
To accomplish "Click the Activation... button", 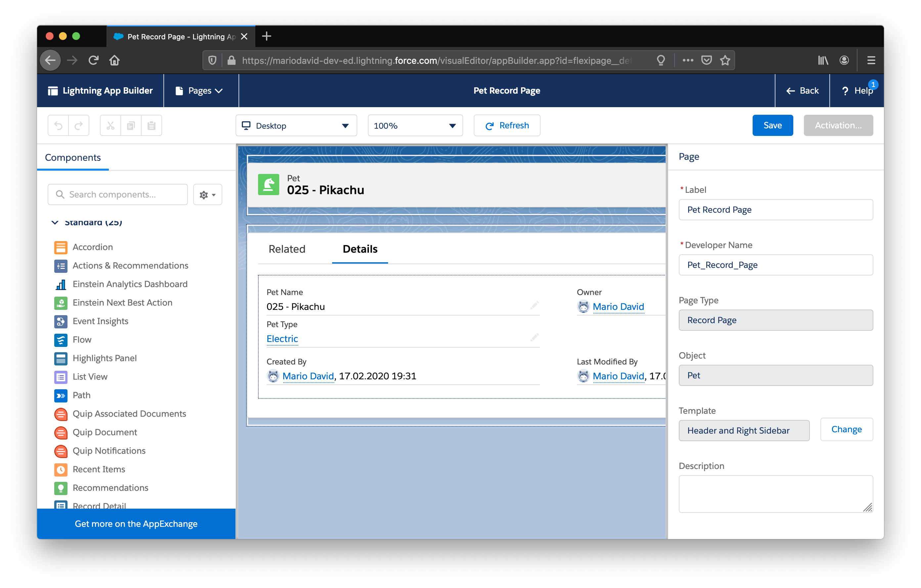I will [838, 125].
